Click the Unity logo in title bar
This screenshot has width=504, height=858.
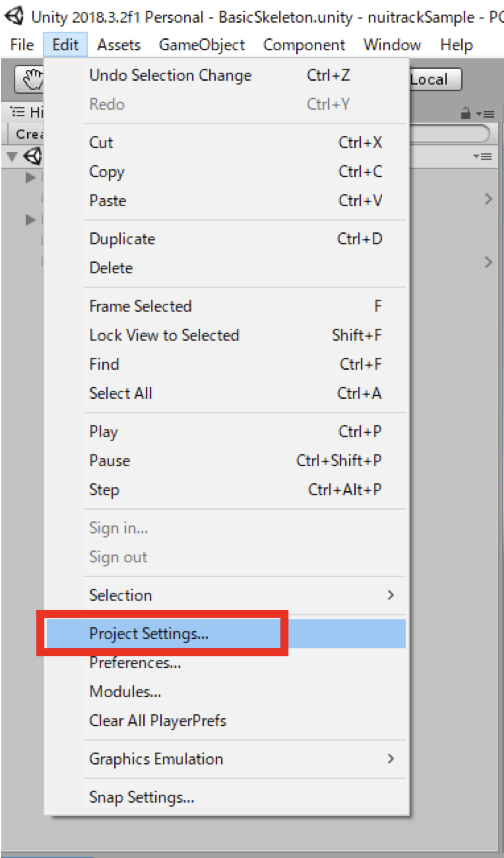(14, 16)
